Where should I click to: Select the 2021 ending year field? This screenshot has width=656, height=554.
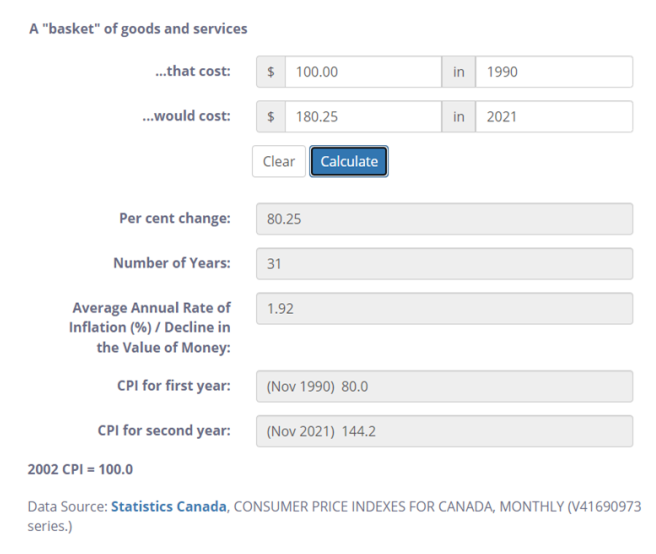coord(553,117)
